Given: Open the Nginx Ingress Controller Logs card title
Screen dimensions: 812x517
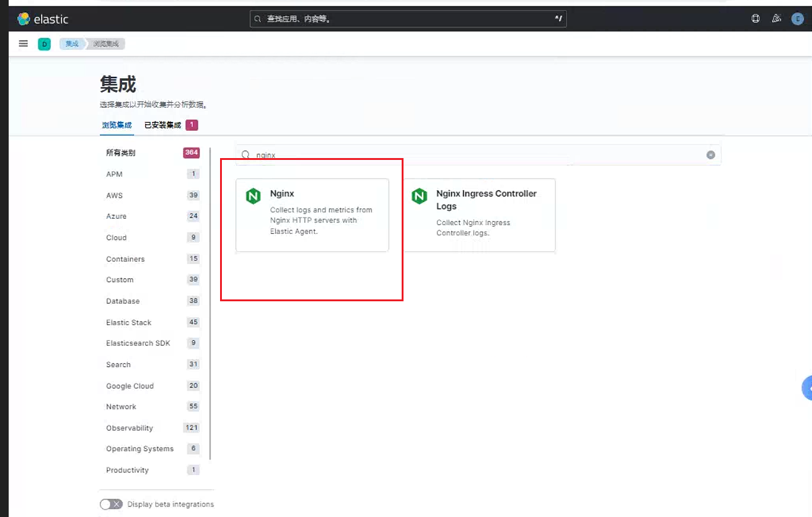Looking at the screenshot, I should 487,200.
